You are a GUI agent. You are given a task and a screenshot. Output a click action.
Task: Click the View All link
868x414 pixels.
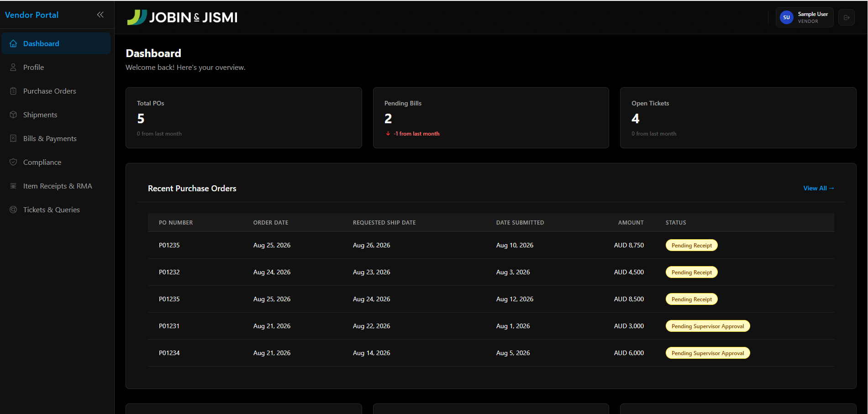pos(818,188)
